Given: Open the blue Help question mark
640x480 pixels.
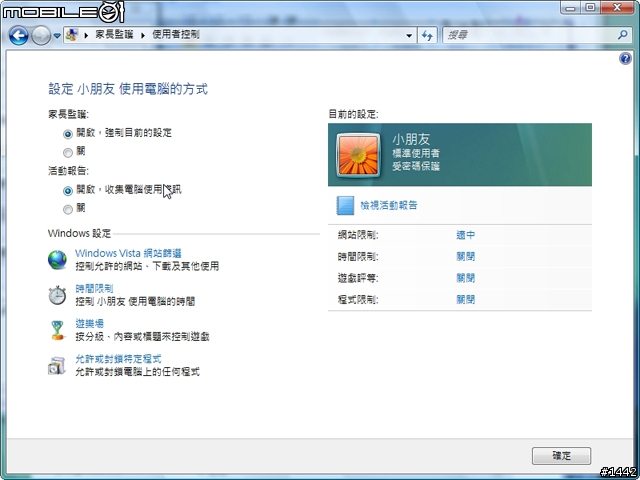Looking at the screenshot, I should 625,59.
